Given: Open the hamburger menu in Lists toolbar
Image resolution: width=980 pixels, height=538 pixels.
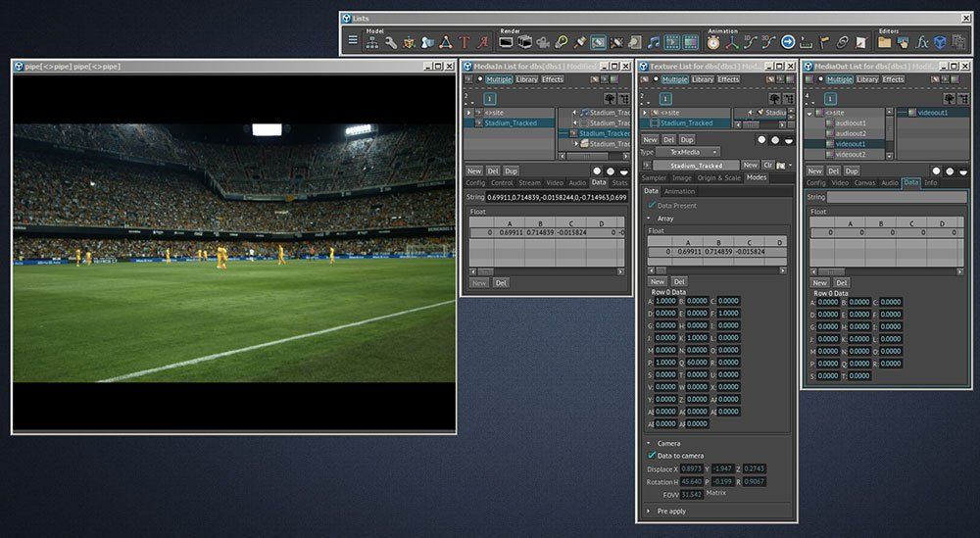Looking at the screenshot, I should pyautogui.click(x=353, y=42).
